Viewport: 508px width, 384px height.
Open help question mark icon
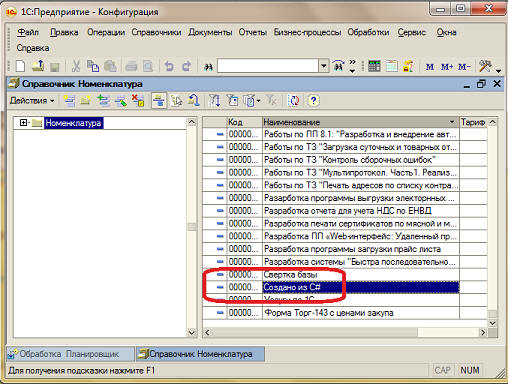pyautogui.click(x=313, y=100)
